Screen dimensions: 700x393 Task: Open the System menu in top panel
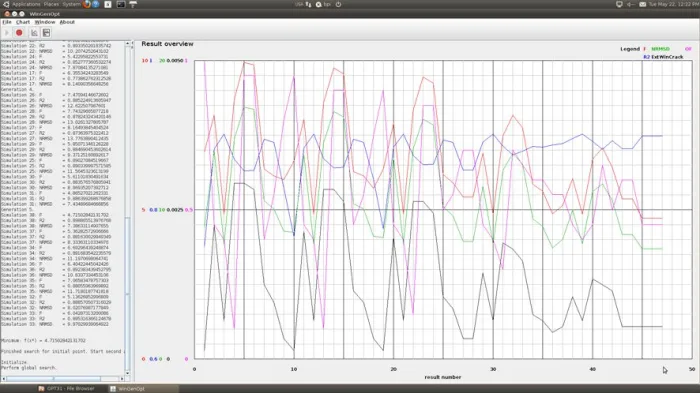coord(71,4)
